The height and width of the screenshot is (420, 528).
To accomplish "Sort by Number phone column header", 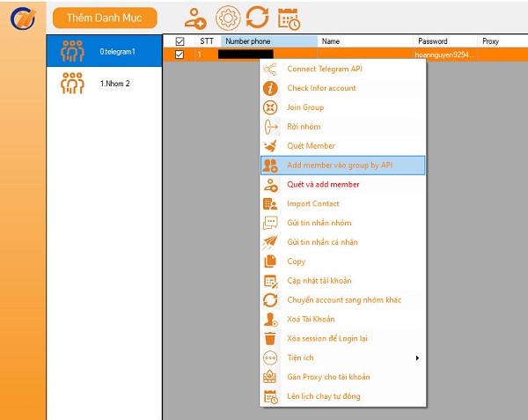I will pos(269,41).
